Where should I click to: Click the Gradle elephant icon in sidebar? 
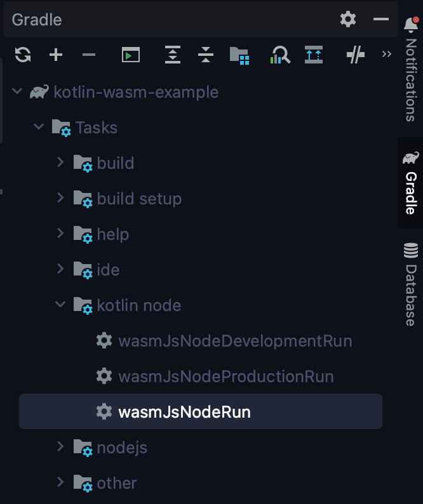(x=411, y=158)
